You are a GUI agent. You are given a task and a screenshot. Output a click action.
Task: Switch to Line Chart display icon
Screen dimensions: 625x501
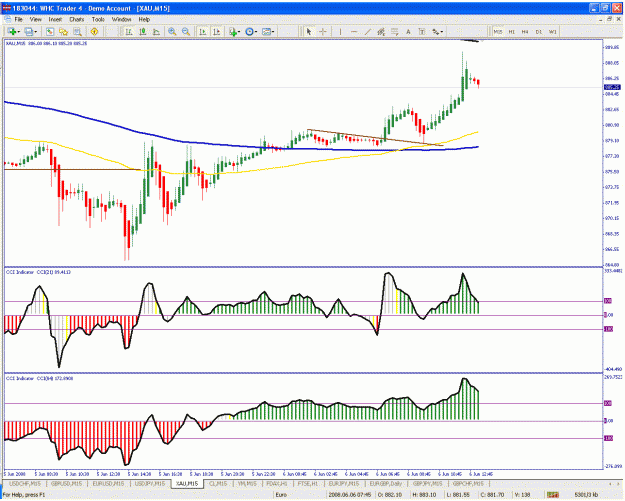[x=156, y=31]
